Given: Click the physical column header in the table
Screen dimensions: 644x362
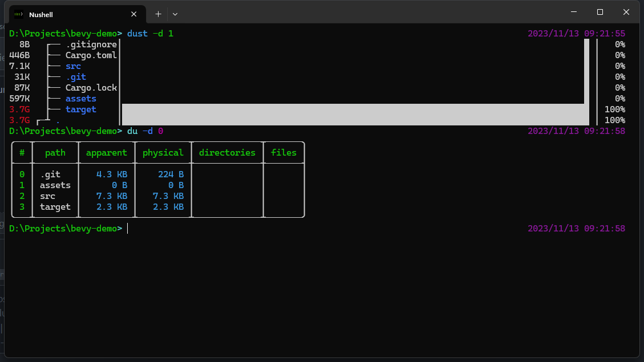Looking at the screenshot, I should tap(163, 152).
